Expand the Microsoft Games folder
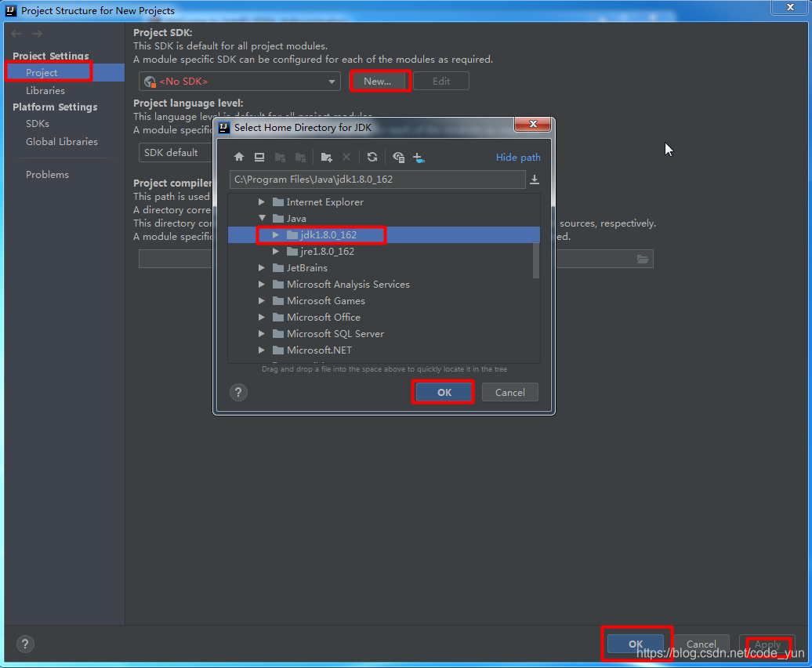 [x=262, y=301]
